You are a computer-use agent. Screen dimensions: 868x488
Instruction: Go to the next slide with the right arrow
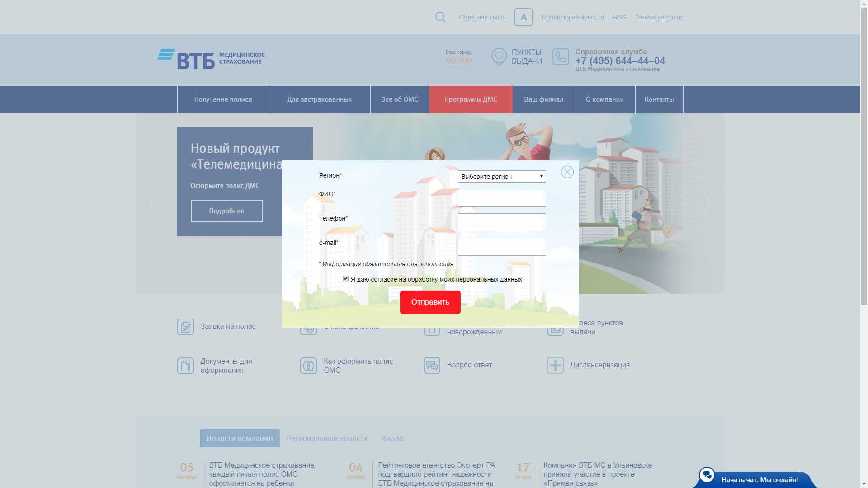coord(706,204)
